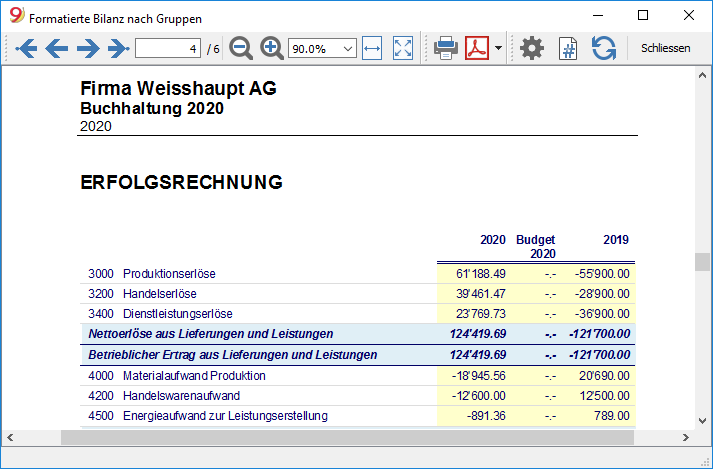Click the 2019 value -36'900.00
Screen dimensions: 713x469
(x=602, y=314)
